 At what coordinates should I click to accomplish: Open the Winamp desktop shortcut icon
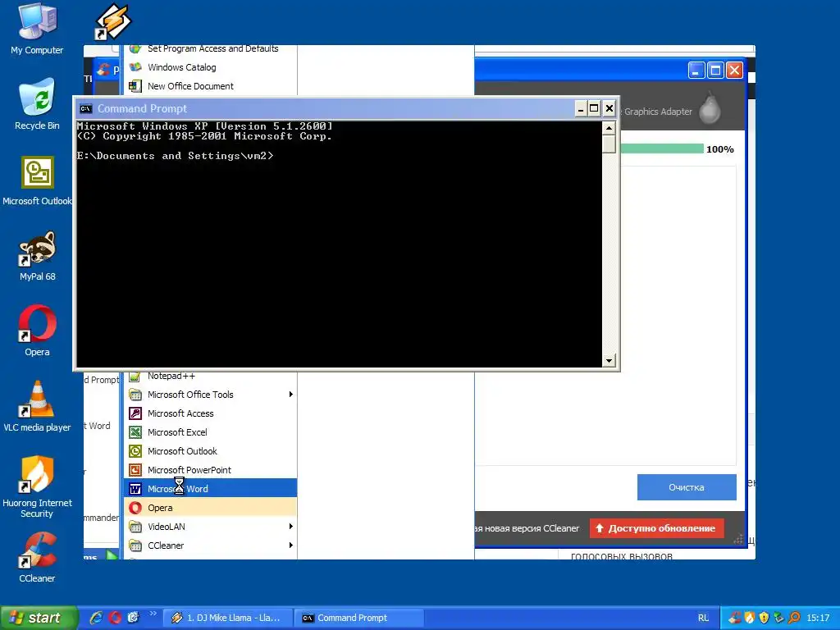[x=112, y=21]
